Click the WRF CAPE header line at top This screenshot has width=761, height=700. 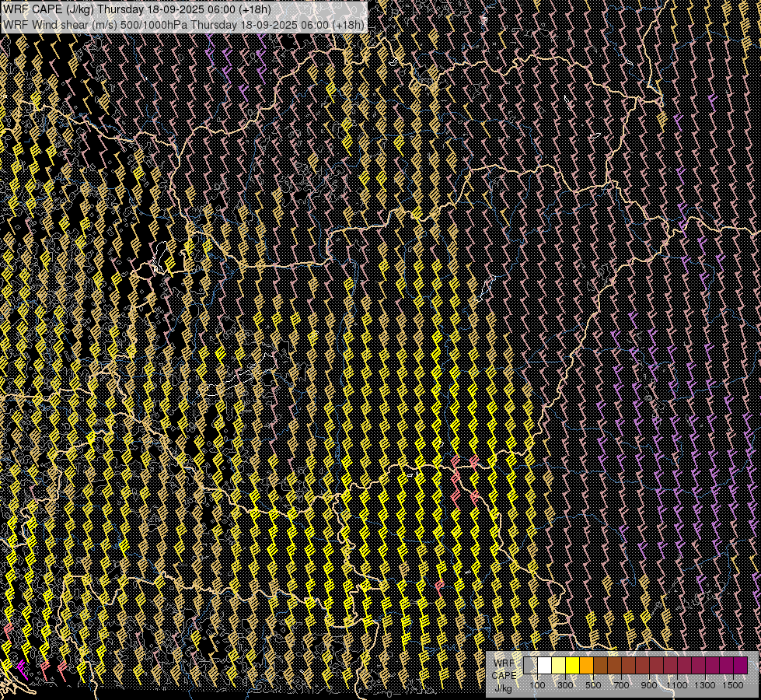coord(137,9)
